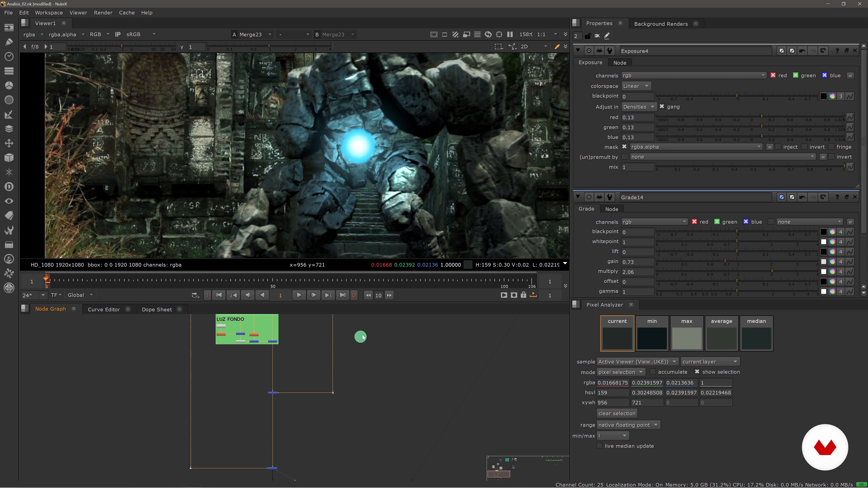This screenshot has height=488, width=868.
Task: Switch to the Background Renders tab
Action: coord(661,23)
